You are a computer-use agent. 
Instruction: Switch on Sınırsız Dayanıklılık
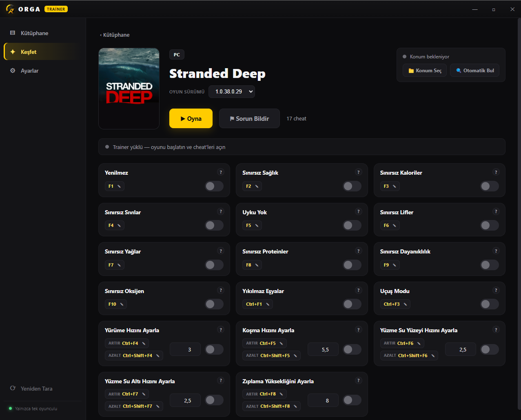(490, 265)
